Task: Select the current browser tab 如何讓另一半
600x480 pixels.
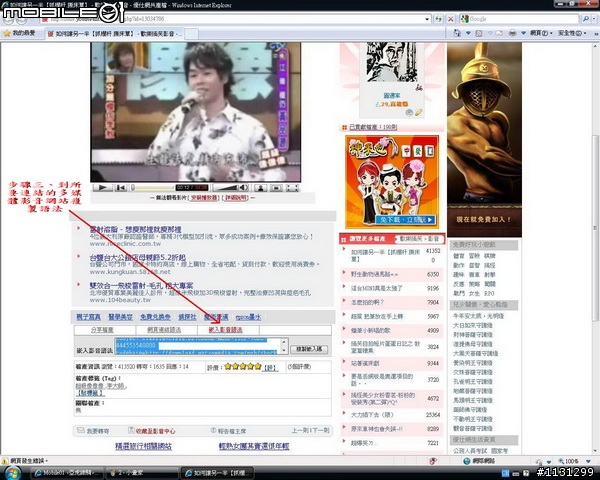Action: pos(114,34)
